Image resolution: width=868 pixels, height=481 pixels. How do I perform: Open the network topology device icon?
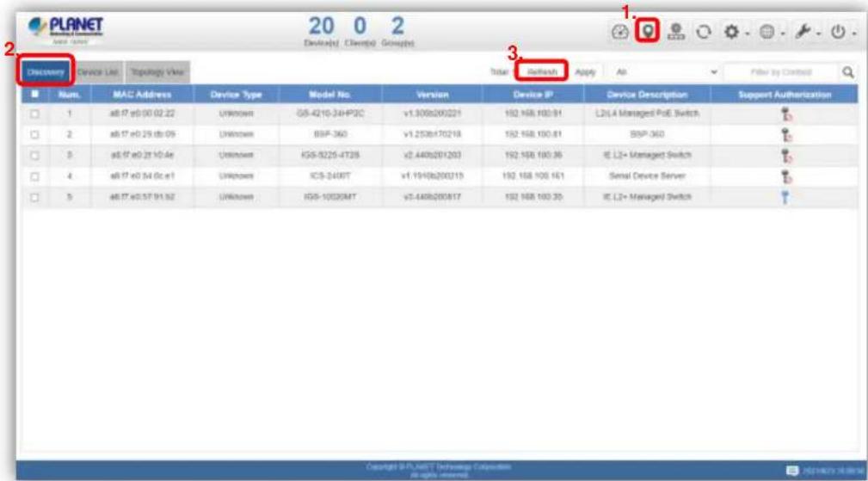click(x=675, y=32)
